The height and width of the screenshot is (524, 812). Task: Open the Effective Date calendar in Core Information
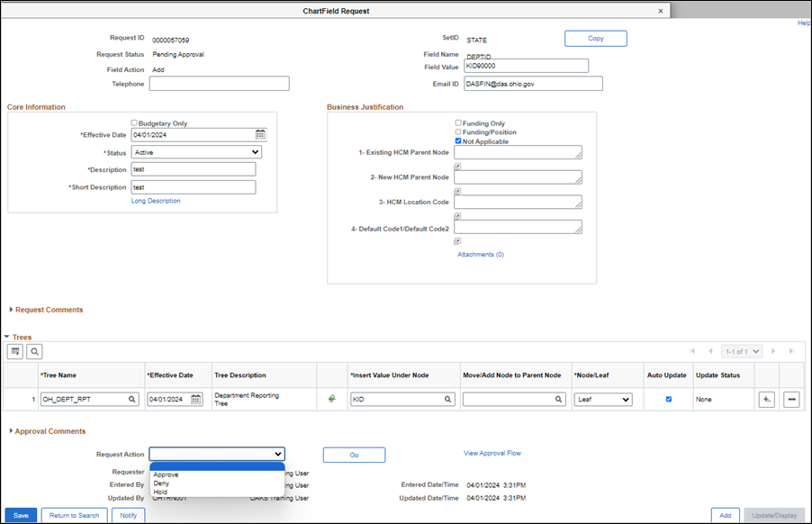click(260, 135)
